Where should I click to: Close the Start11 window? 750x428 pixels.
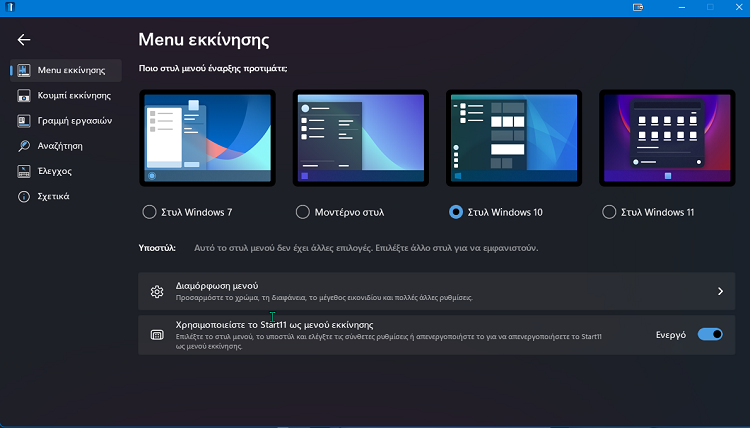739,7
